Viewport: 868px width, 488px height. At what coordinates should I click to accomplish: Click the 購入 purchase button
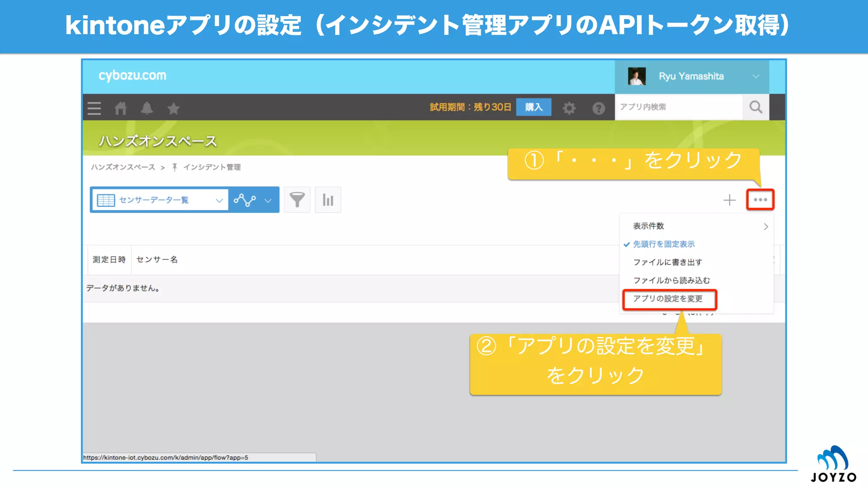point(534,107)
